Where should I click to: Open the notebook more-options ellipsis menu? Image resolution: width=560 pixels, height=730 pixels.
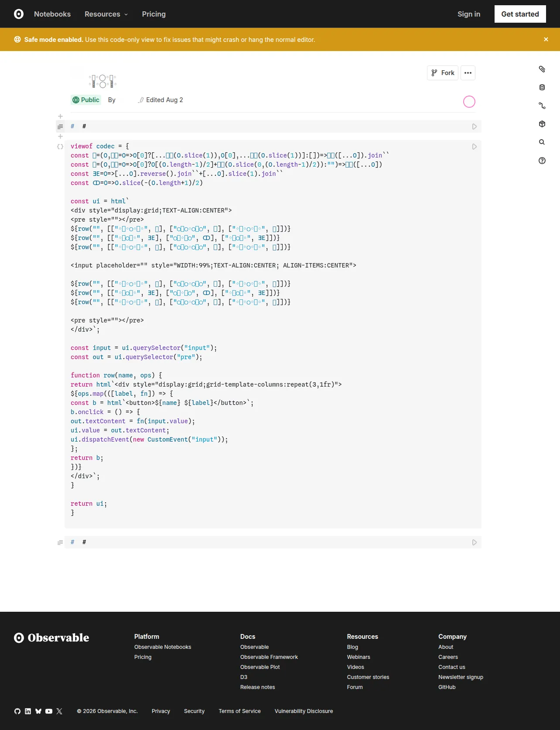tap(468, 73)
